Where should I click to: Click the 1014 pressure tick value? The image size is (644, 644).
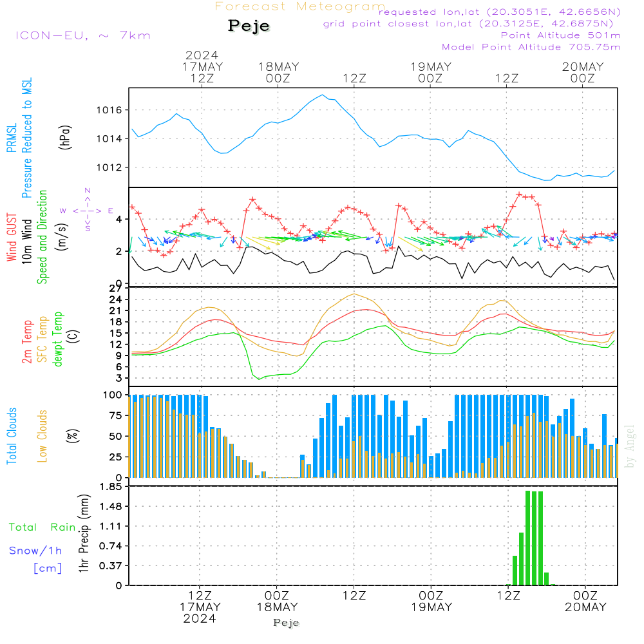pos(109,139)
